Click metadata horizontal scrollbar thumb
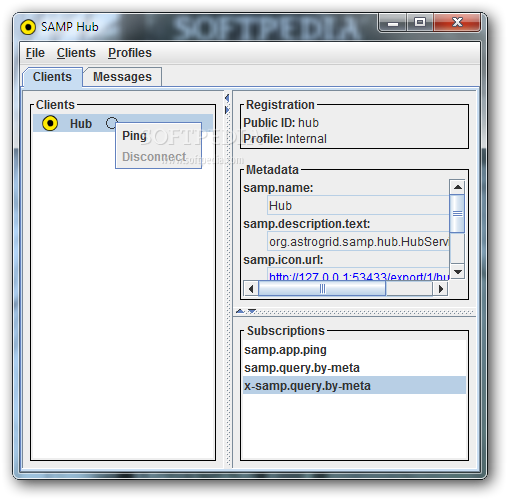This screenshot has height=500, width=508. tap(322, 289)
